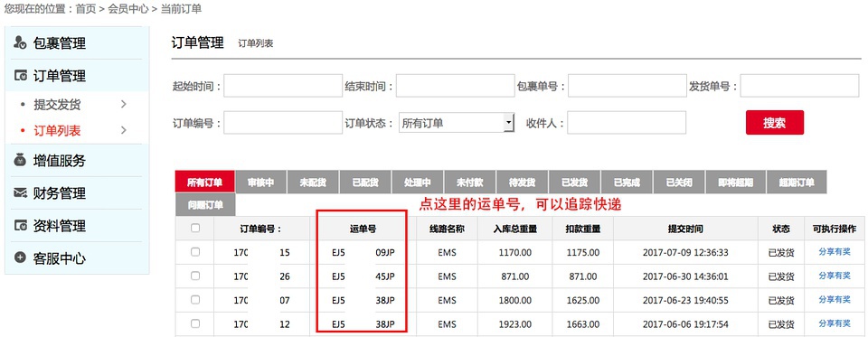The image size is (868, 337).
Task: Switch to the 已完成 tab
Action: 627,183
